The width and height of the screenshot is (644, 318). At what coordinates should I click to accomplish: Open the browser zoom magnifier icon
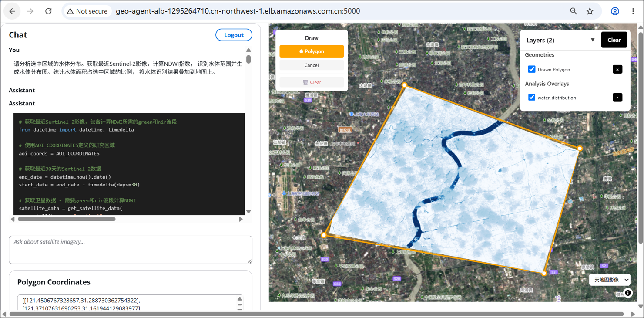point(574,11)
